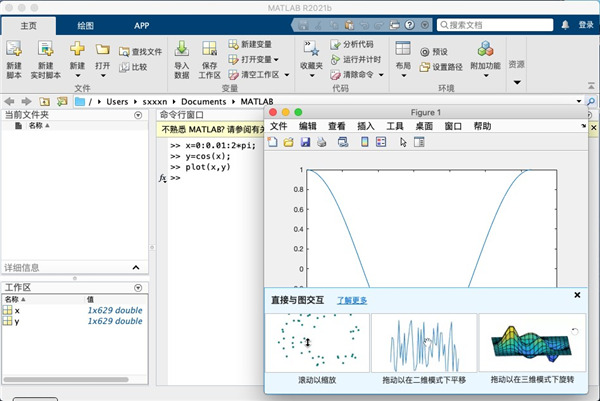Click the Print icon in Figure 1 toolbar

coord(321,142)
